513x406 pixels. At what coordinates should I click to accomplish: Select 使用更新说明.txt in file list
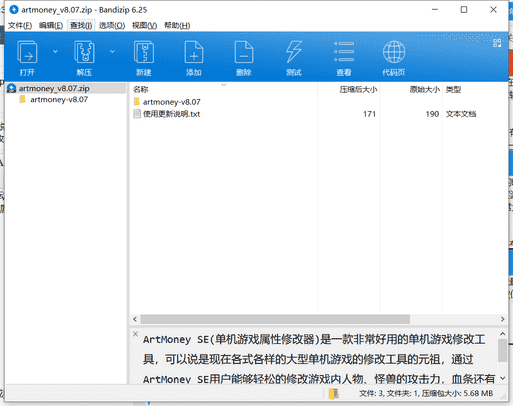tap(171, 114)
